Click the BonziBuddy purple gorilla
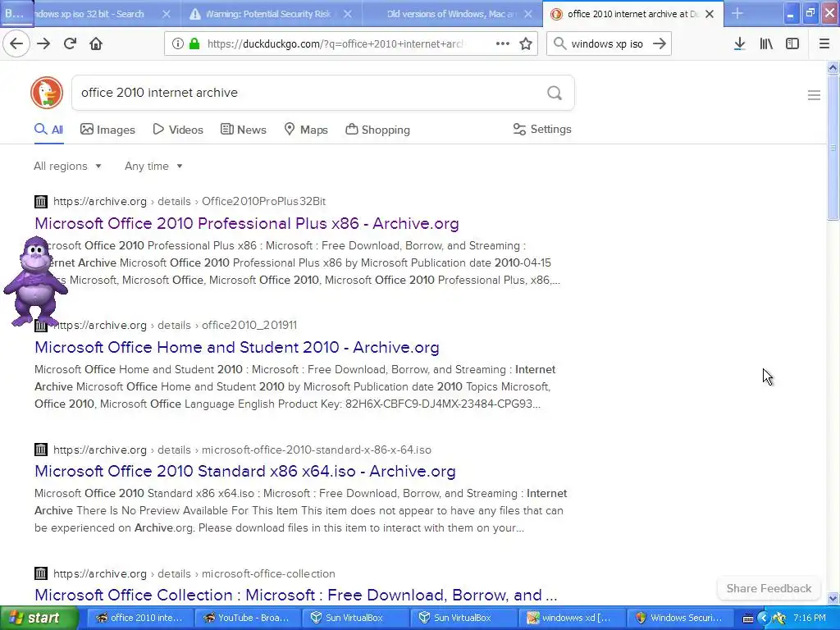 coord(35,281)
